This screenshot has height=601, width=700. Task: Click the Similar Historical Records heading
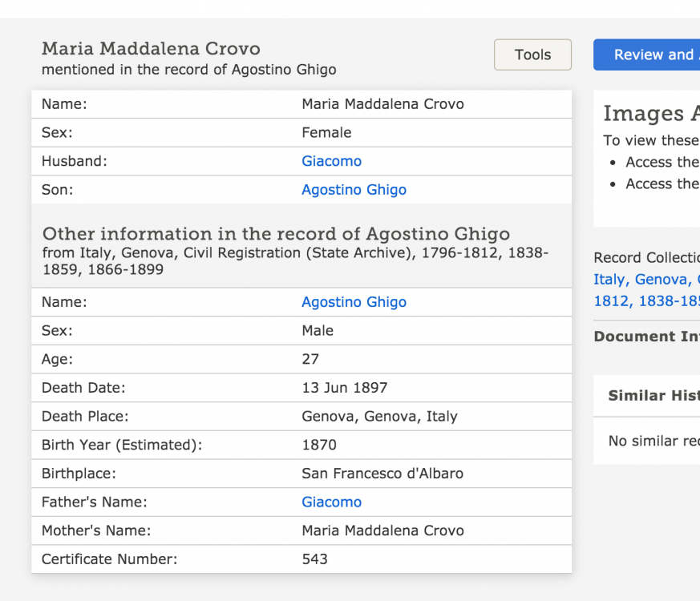tap(653, 395)
